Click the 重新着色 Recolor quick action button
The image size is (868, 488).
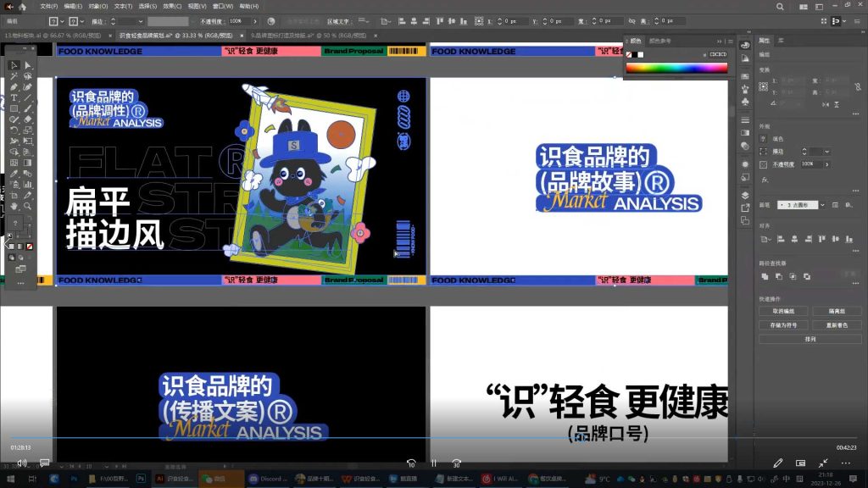click(x=836, y=324)
